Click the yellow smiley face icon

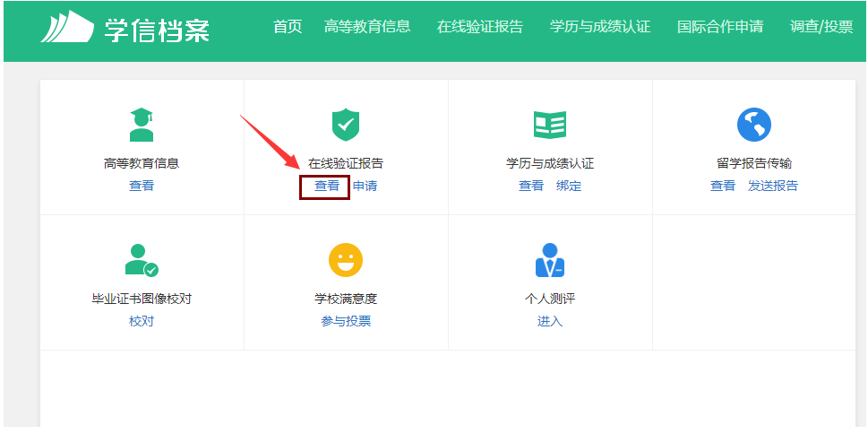(x=346, y=261)
